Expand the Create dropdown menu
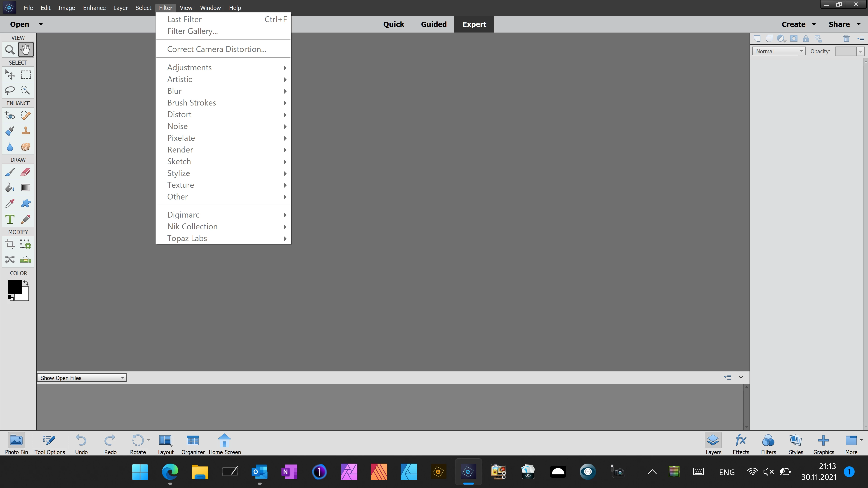This screenshot has width=868, height=488. pyautogui.click(x=798, y=24)
